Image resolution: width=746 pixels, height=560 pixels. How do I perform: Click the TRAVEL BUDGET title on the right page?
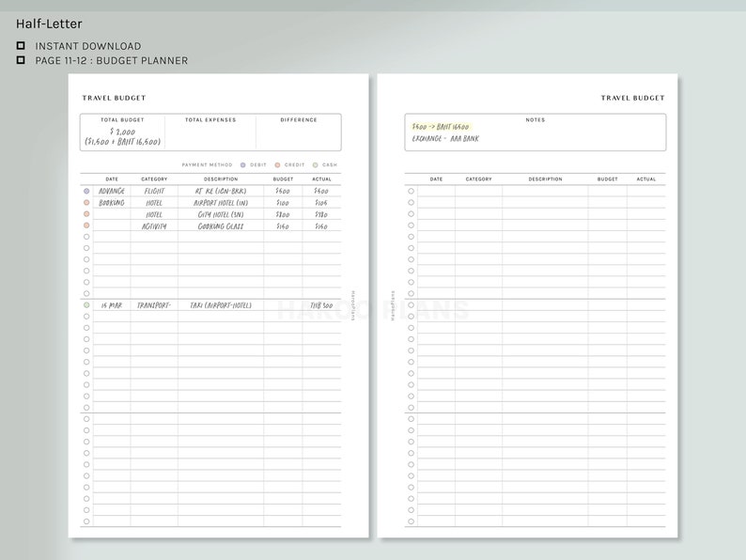pos(632,98)
